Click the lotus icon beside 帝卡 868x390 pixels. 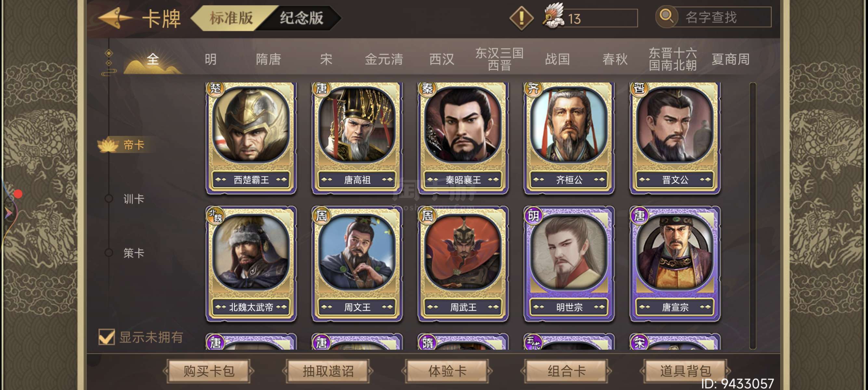[x=108, y=145]
